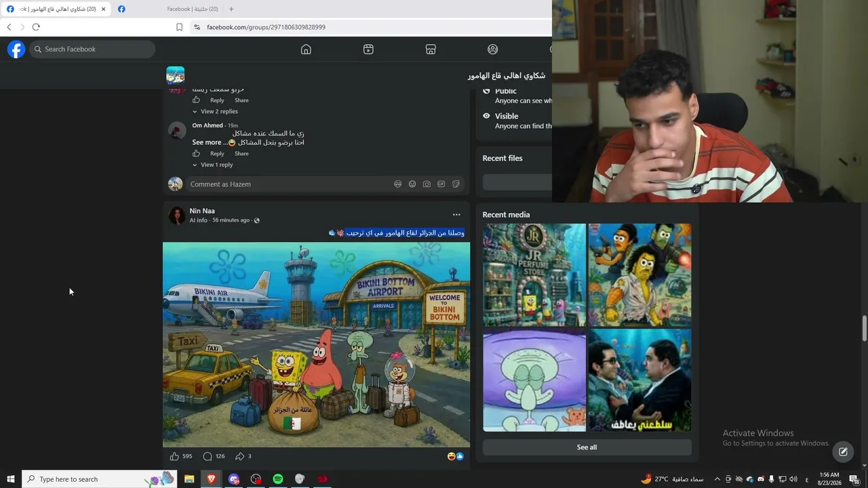Image resolution: width=868 pixels, height=488 pixels.
Task: Open Om Ahmed's profile picture
Action: coord(177,131)
